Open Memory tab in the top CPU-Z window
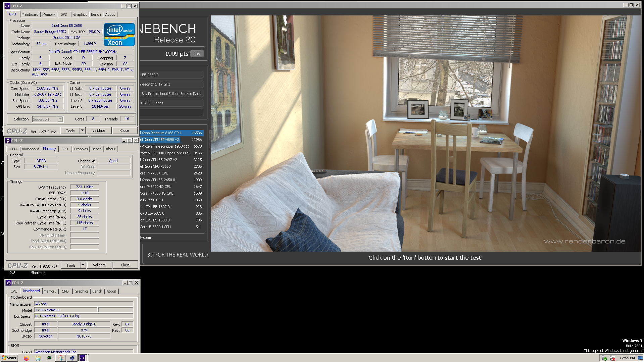This screenshot has width=644, height=362. click(x=49, y=14)
